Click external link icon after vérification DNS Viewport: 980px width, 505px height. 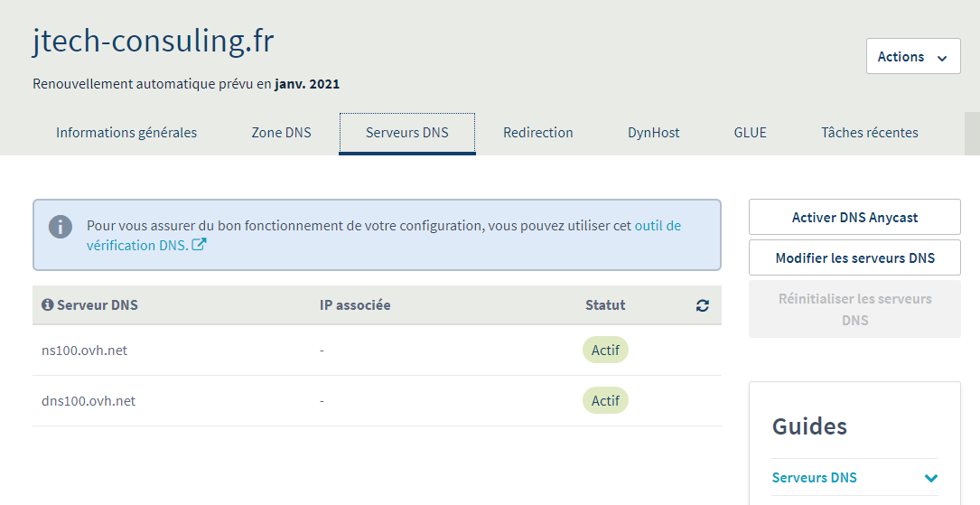199,245
